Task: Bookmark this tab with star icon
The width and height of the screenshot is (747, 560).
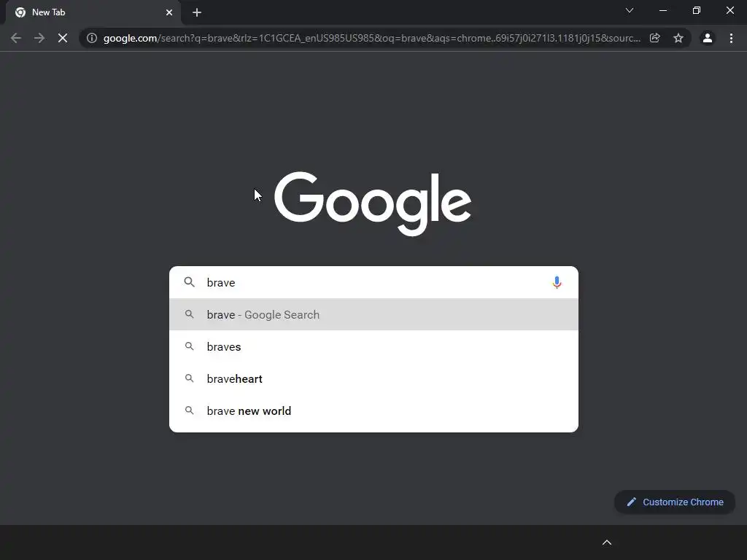Action: 678,38
